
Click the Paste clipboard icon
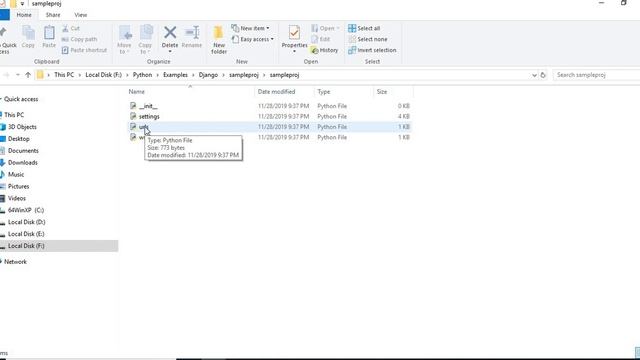(x=49, y=37)
